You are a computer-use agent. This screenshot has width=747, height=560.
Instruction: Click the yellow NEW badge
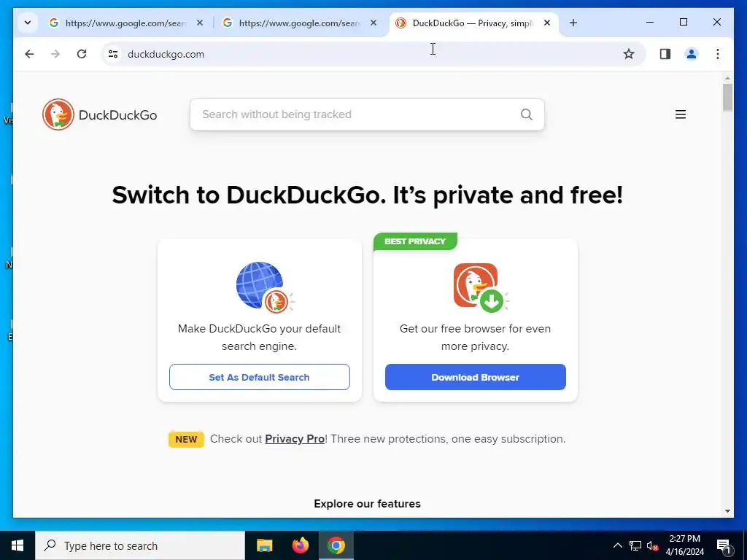(186, 439)
